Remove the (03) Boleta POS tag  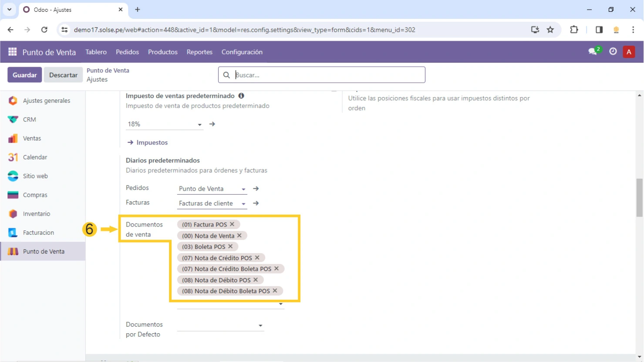[x=230, y=247]
